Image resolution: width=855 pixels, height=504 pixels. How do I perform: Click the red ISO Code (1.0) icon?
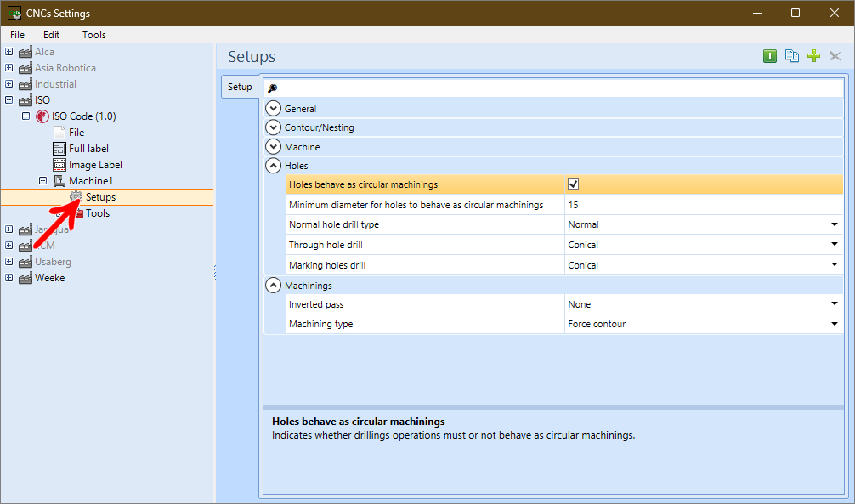[42, 116]
